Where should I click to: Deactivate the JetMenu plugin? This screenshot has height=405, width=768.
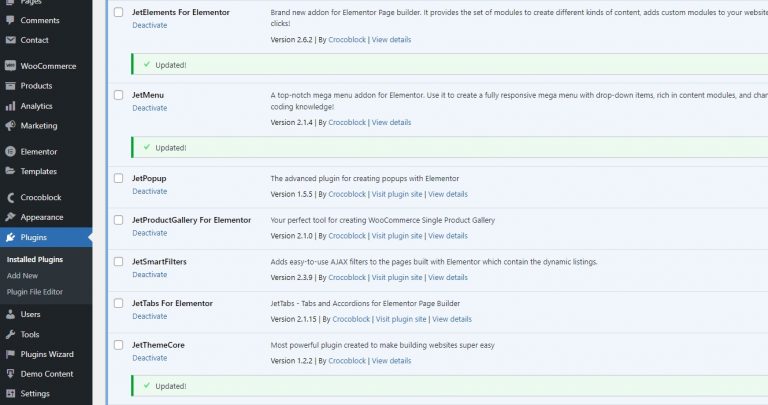pos(149,108)
